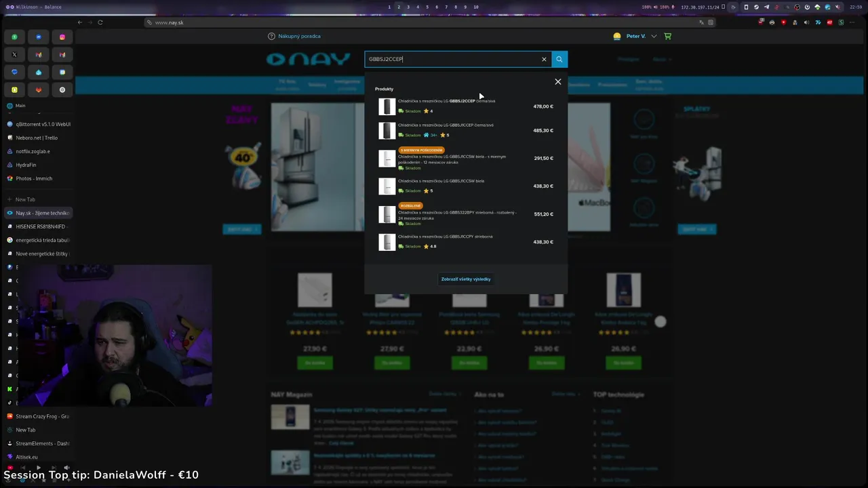The width and height of the screenshot is (868, 488).
Task: Open the Peter V. account link
Action: tap(635, 37)
